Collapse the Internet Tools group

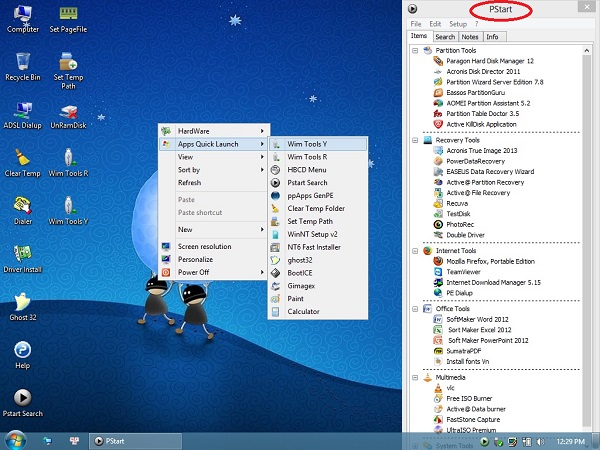pyautogui.click(x=415, y=251)
